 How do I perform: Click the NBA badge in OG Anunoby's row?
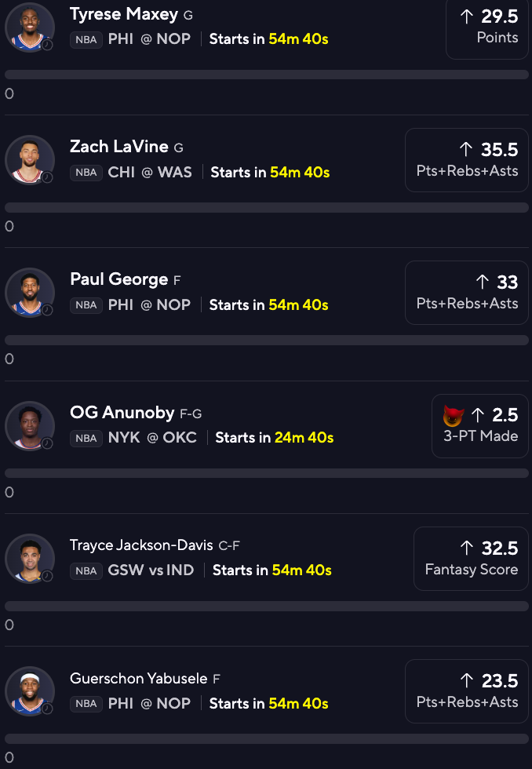coord(86,438)
